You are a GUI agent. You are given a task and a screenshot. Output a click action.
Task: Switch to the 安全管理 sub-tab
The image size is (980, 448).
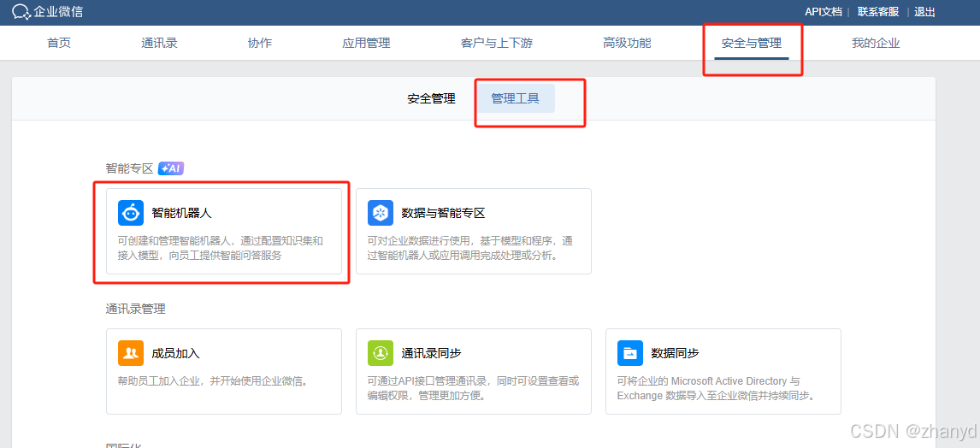point(431,98)
